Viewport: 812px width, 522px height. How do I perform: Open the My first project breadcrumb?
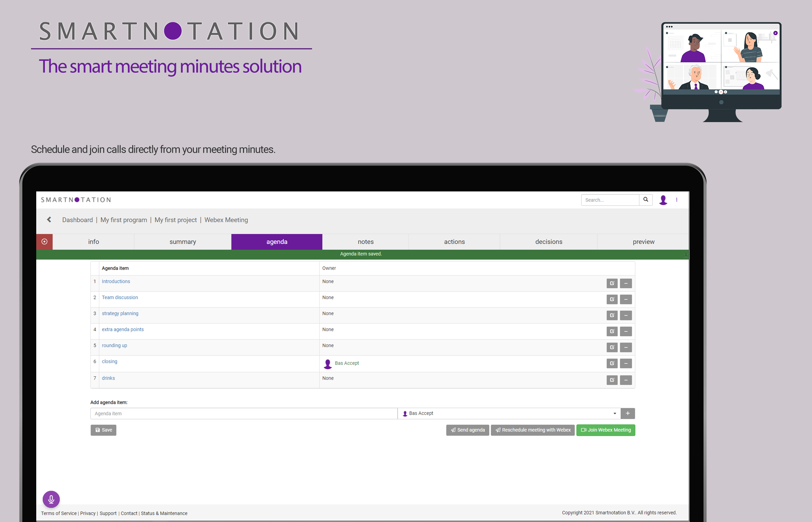(175, 220)
